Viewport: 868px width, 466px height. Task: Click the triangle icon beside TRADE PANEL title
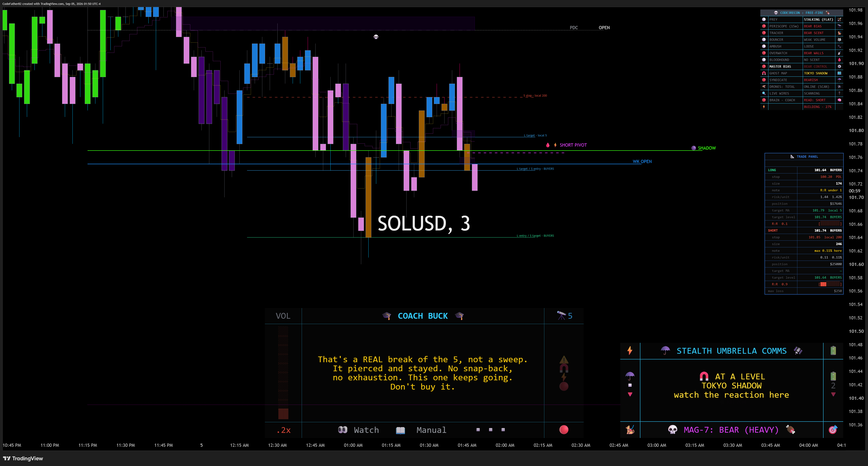792,157
